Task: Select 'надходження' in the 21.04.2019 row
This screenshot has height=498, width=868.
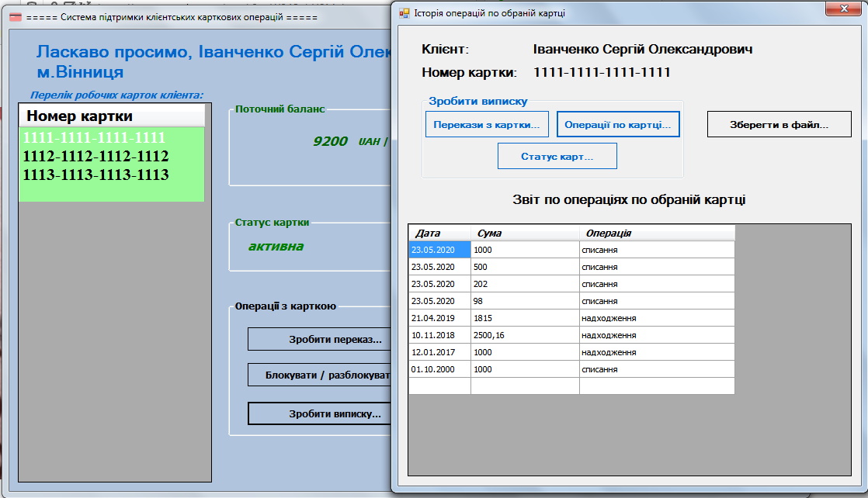Action: tap(657, 318)
